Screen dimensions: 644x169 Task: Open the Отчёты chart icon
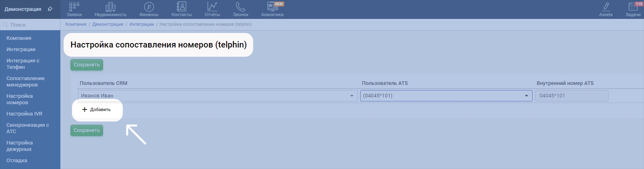(212, 7)
